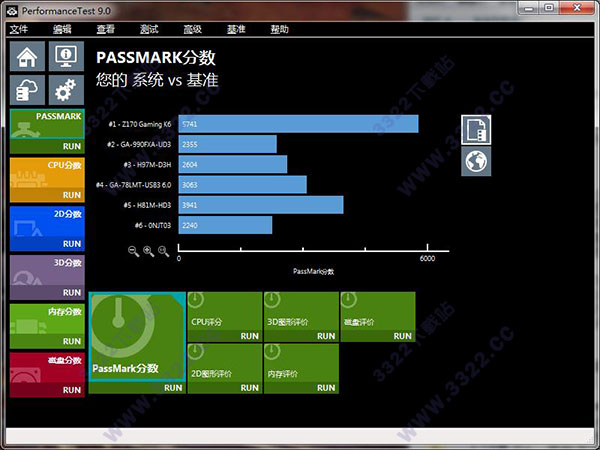Click the Z170 Gaming K6 bar showing 5741
The image size is (600, 450).
coord(298,124)
